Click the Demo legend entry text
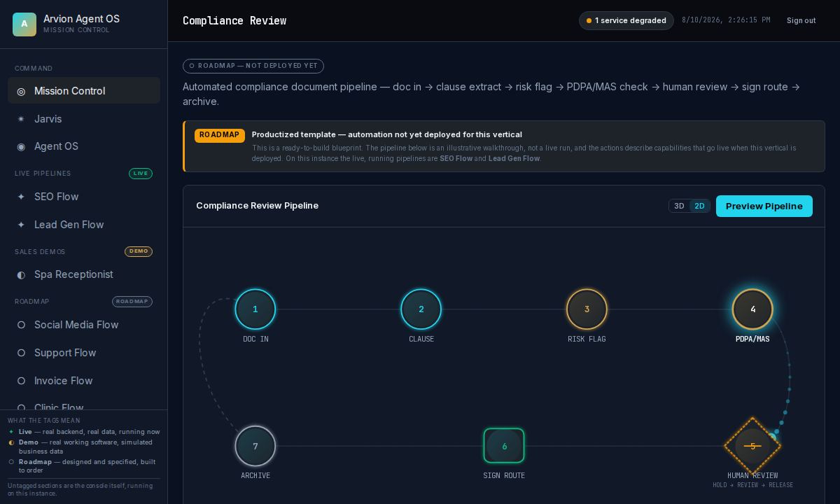 [x=85, y=447]
